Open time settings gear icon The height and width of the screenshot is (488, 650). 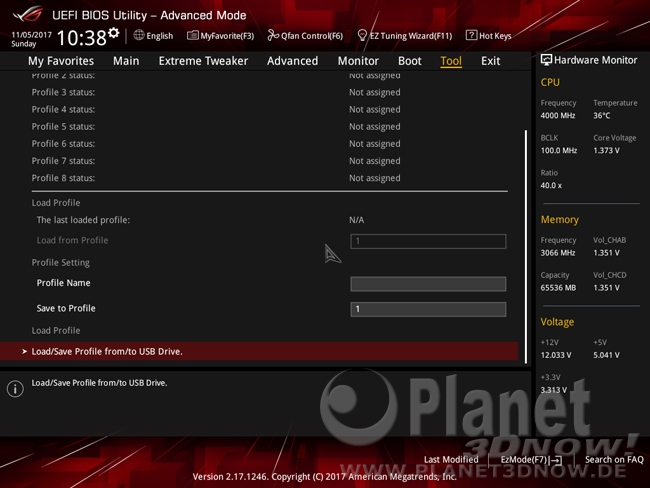[114, 33]
